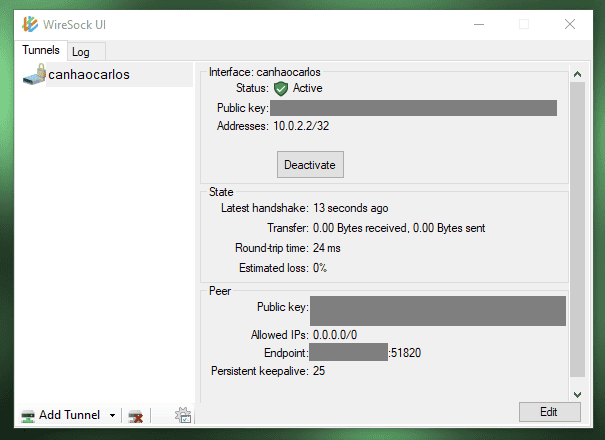Screen dimensions: 605x440
Task: Open settings via the gear icon
Action: (x=183, y=415)
